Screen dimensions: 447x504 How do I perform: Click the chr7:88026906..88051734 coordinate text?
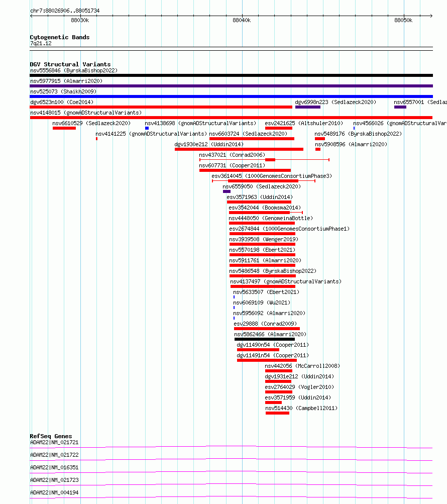tap(65, 11)
